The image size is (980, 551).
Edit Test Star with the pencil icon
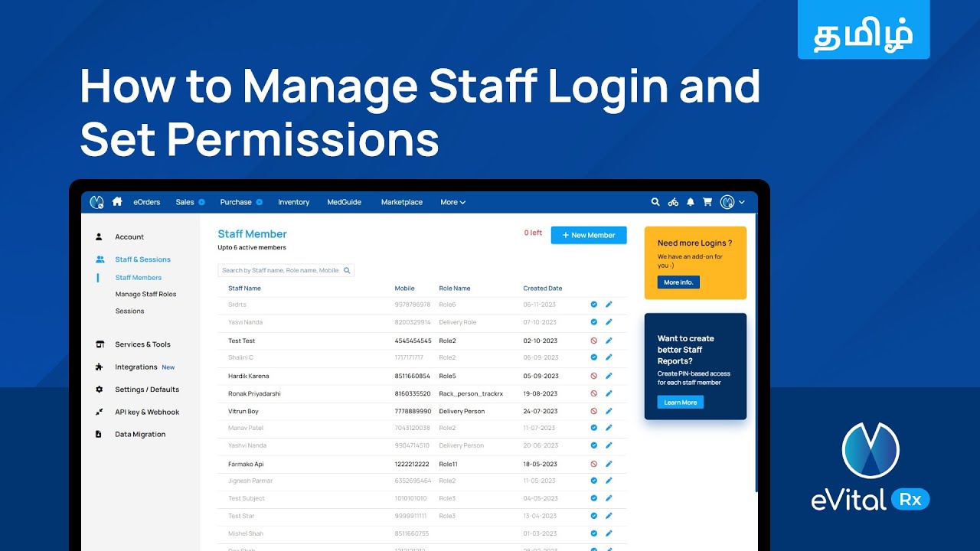(x=609, y=516)
